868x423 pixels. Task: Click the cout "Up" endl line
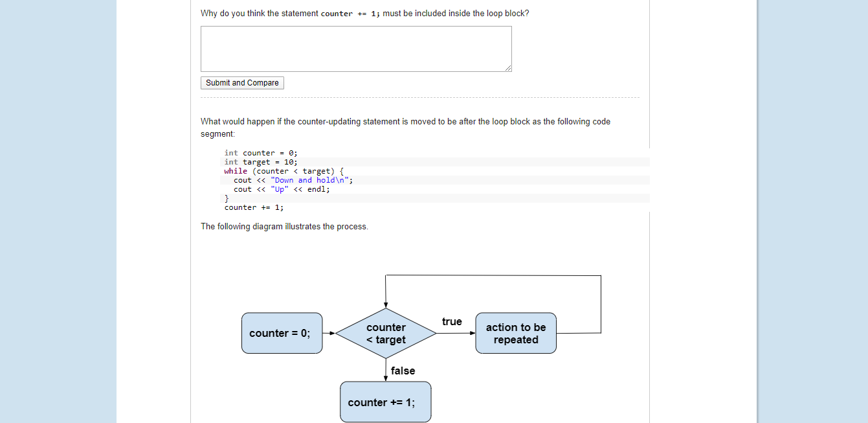click(282, 189)
